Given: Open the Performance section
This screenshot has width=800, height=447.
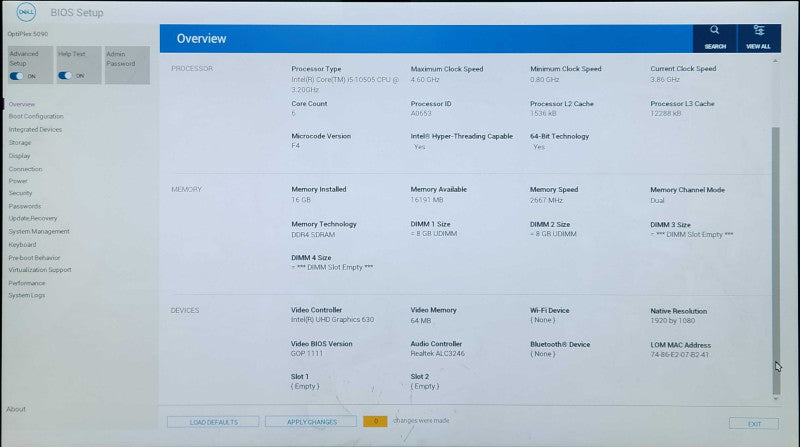Looking at the screenshot, I should [27, 283].
